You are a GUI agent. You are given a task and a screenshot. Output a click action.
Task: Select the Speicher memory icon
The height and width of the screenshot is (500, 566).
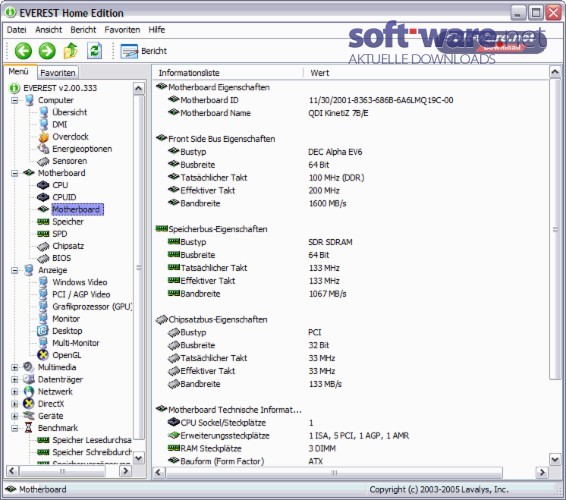[43, 222]
